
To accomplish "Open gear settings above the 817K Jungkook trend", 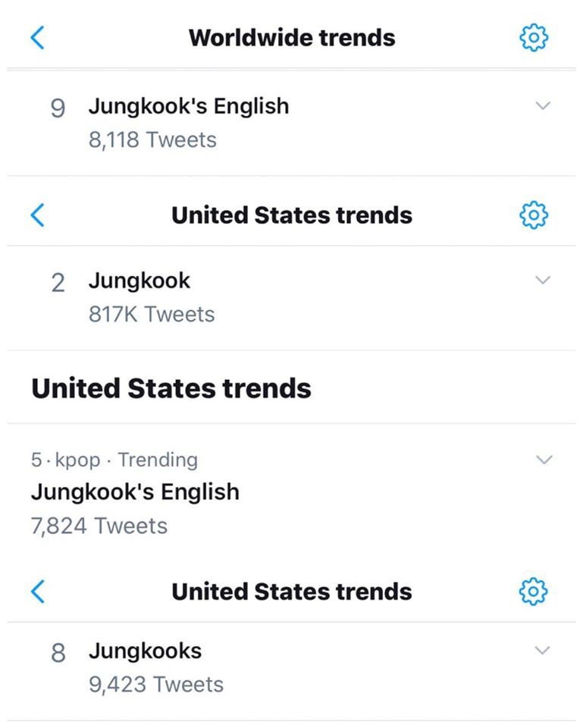I will (534, 215).
